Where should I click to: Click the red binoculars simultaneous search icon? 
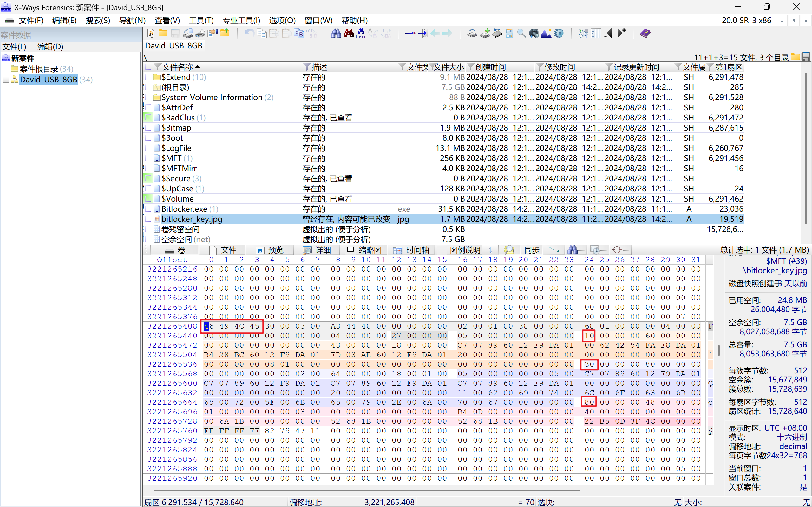pyautogui.click(x=349, y=33)
